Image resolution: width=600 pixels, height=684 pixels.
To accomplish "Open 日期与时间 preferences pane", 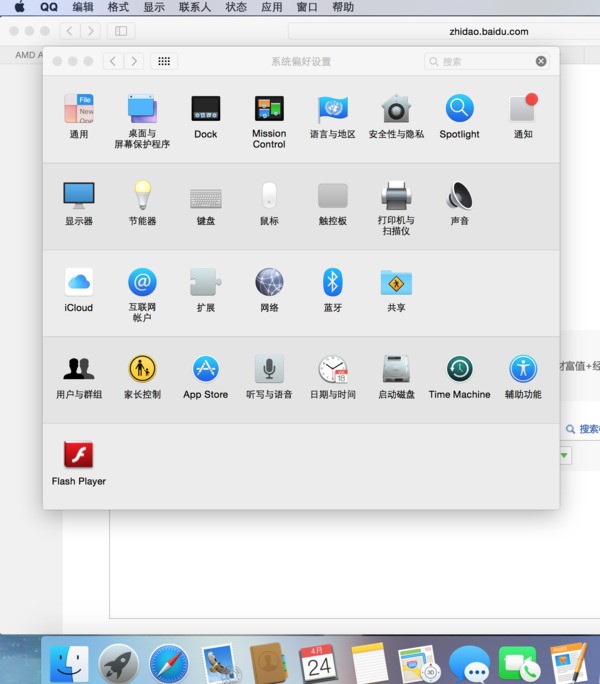I will pos(333,376).
